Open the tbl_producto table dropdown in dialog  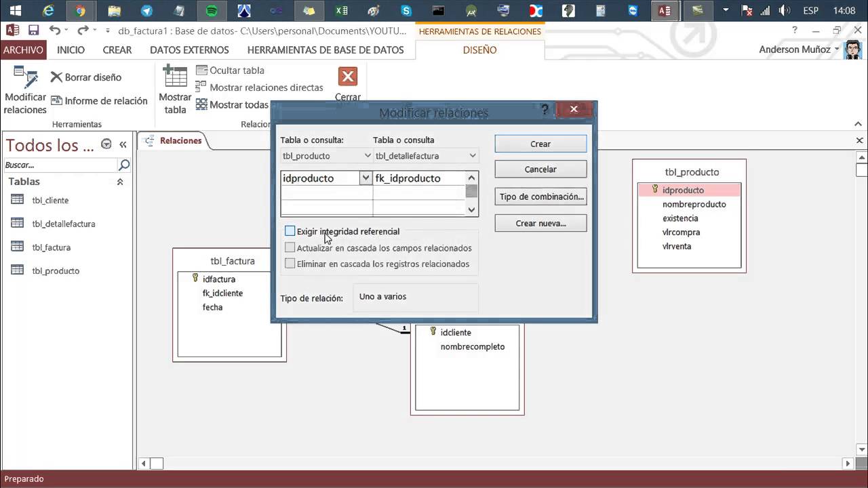point(368,155)
